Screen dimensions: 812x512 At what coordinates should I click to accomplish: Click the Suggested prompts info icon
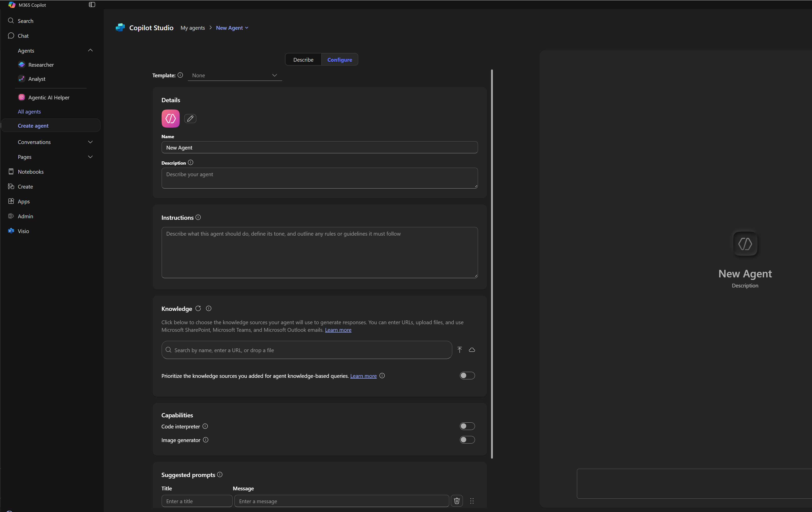coord(220,474)
